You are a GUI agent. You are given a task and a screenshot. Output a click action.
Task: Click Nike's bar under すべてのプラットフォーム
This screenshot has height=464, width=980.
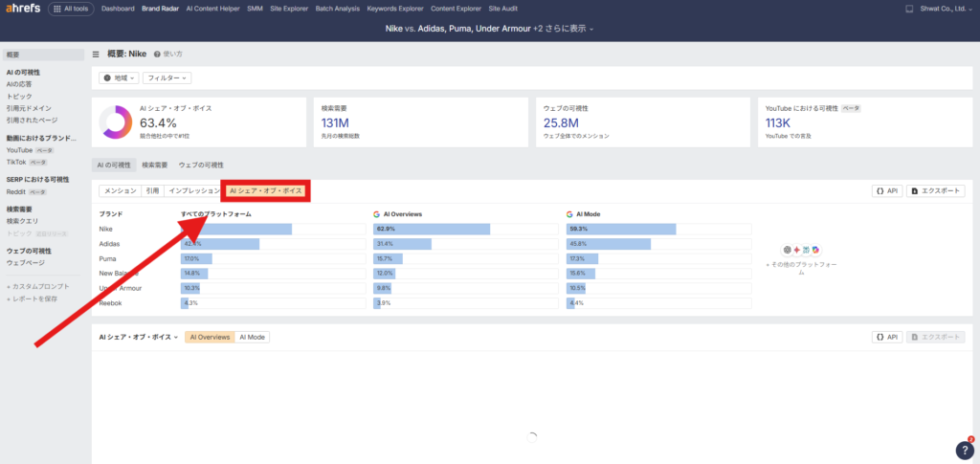coord(236,230)
